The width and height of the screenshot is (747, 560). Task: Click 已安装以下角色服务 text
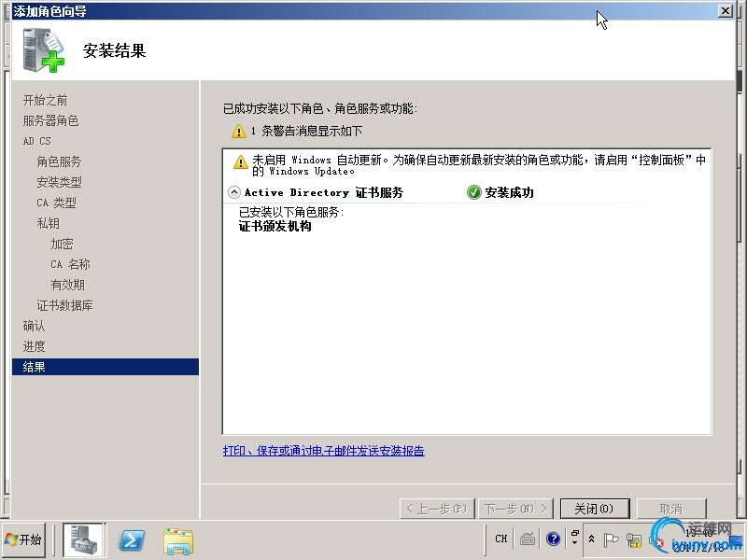(291, 212)
